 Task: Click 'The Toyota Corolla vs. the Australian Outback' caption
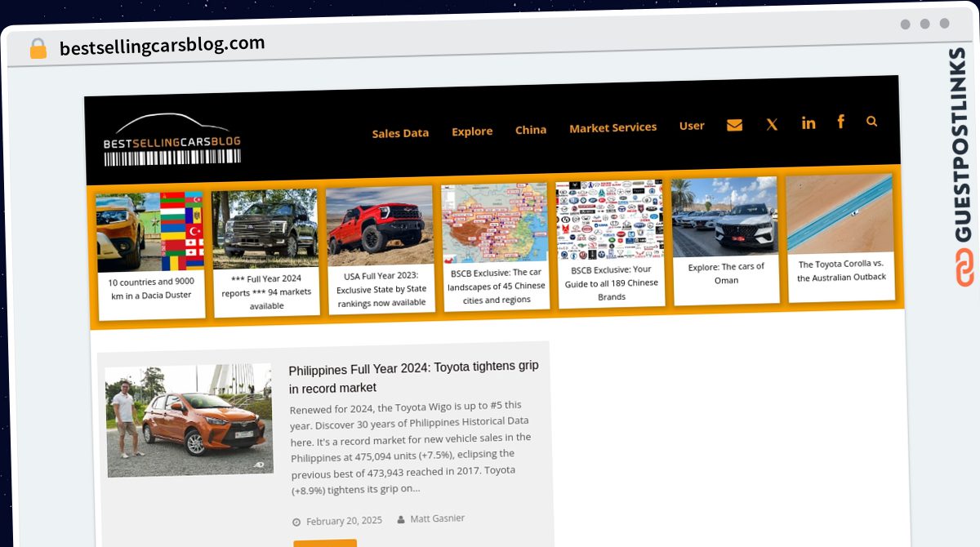pyautogui.click(x=842, y=271)
